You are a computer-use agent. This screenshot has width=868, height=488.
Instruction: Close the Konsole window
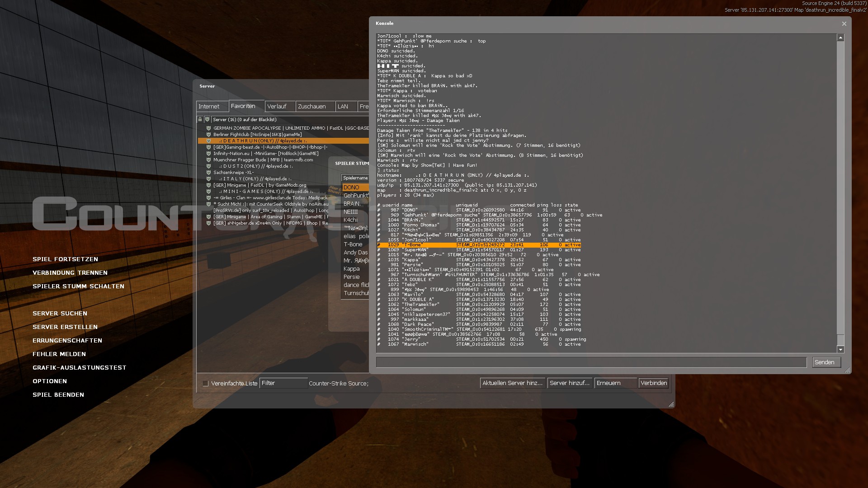tap(844, 24)
